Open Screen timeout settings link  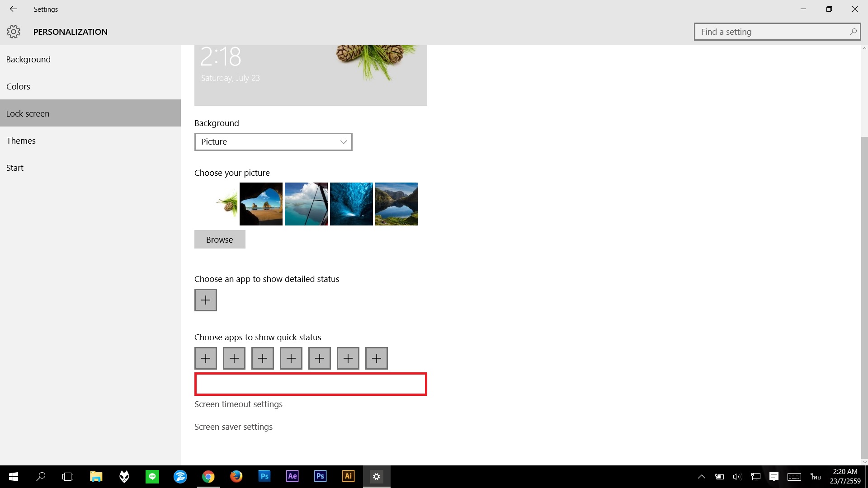click(x=238, y=404)
